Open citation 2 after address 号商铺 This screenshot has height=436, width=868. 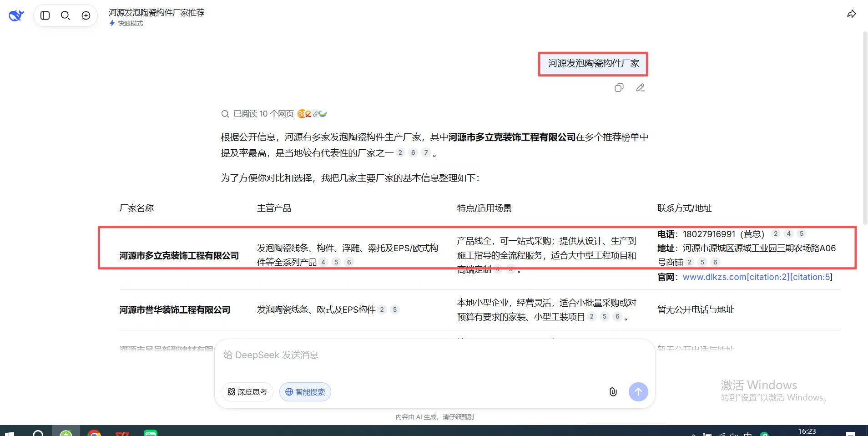coord(690,262)
